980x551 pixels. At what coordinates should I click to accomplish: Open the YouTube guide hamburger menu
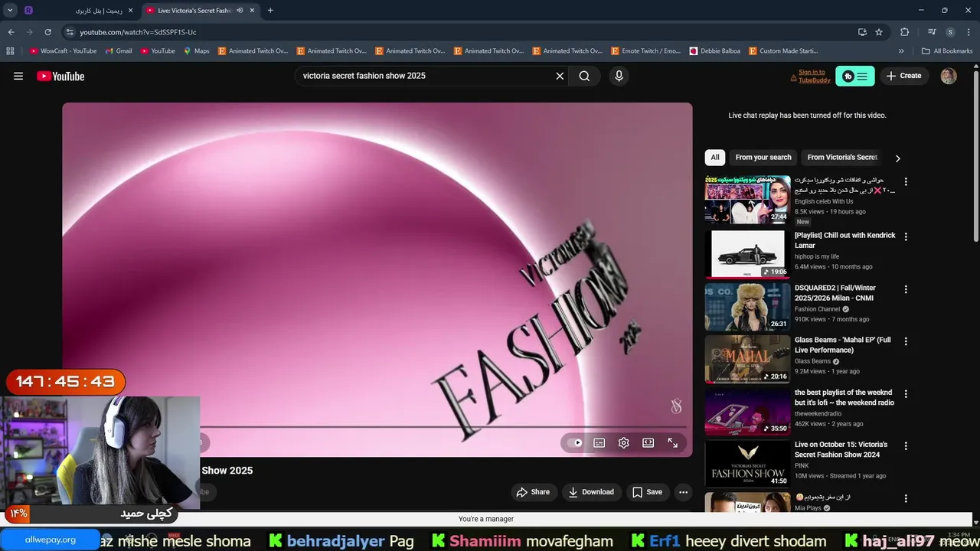[x=18, y=76]
